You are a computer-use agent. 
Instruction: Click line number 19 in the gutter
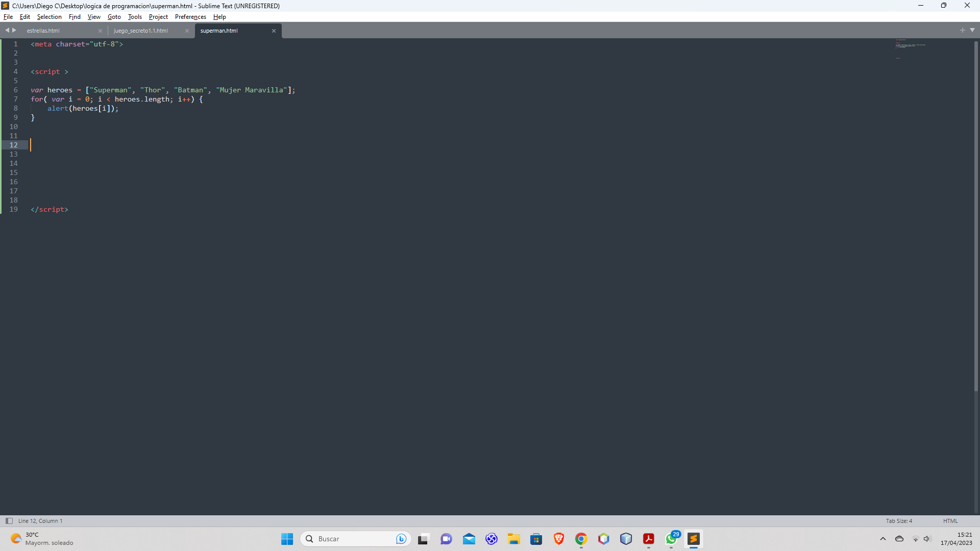(x=13, y=210)
